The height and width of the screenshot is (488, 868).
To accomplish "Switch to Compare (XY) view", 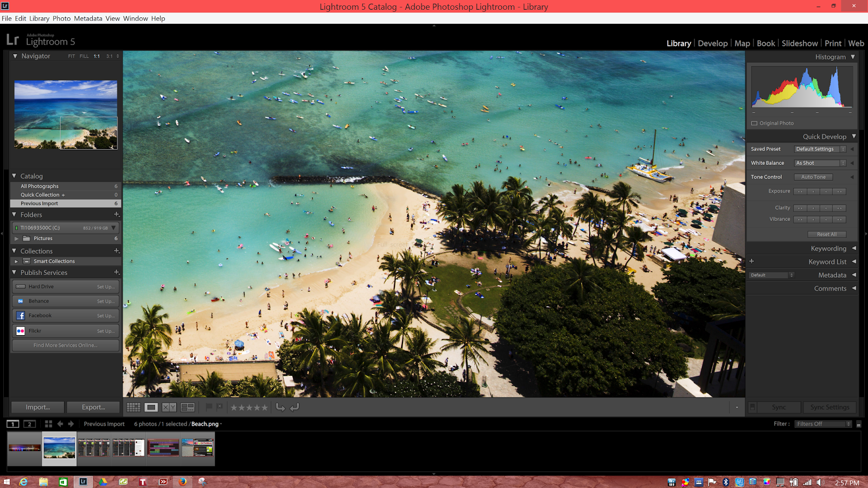I will [x=169, y=407].
